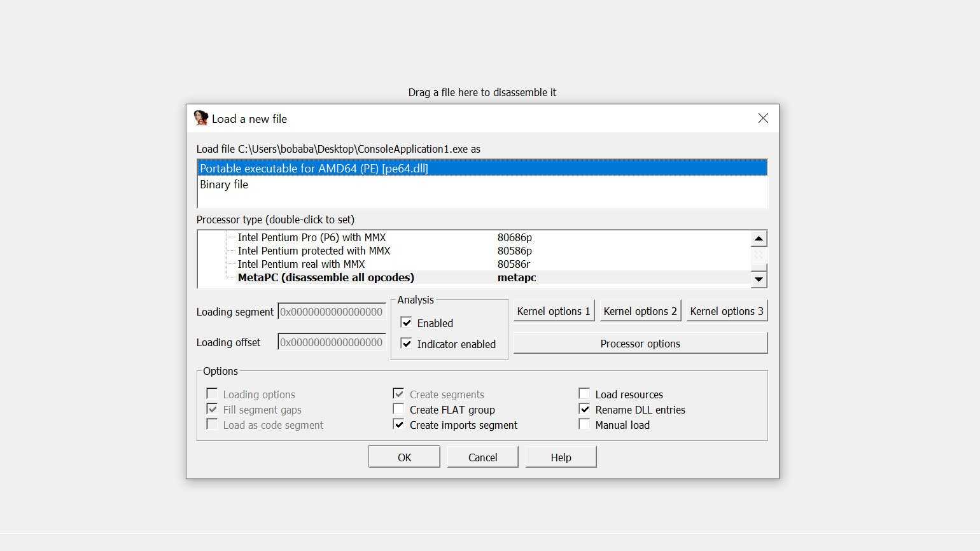Disable Rename DLL entries option
This screenshot has height=551, width=980.
(584, 409)
